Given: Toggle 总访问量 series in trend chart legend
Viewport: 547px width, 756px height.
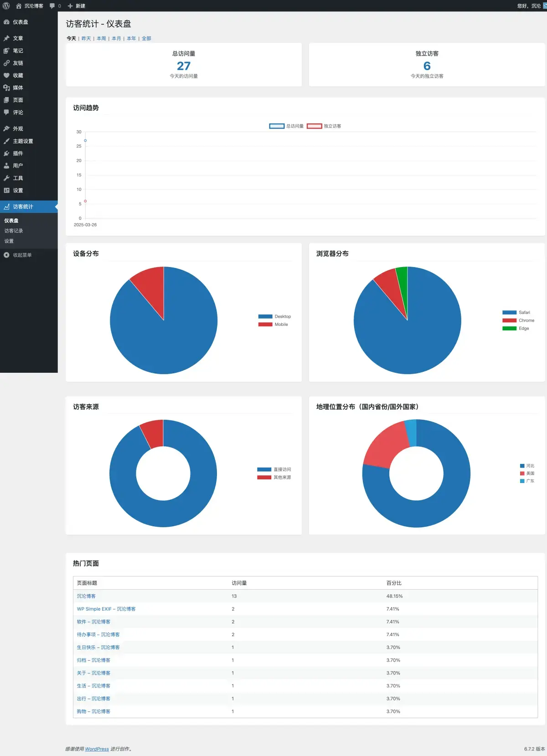Looking at the screenshot, I should pyautogui.click(x=286, y=126).
